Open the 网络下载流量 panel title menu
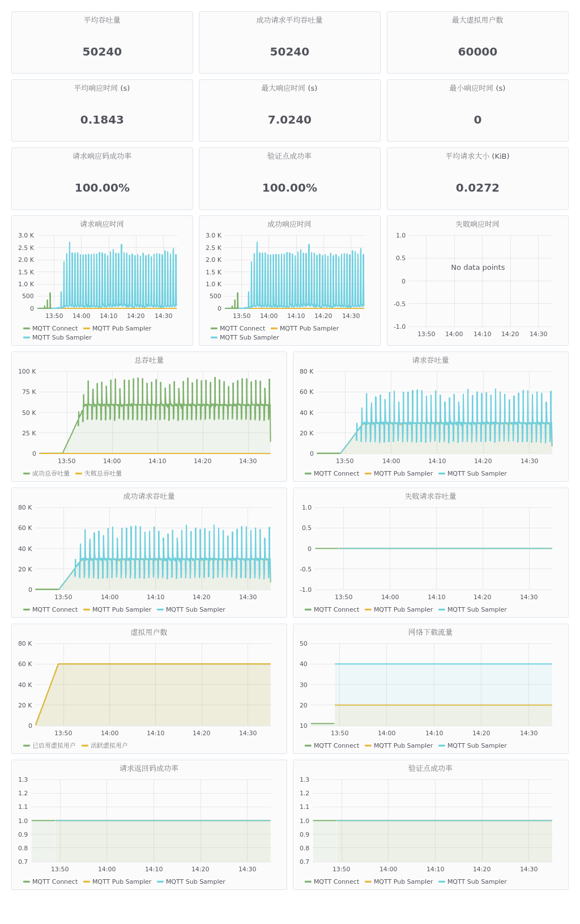Screen dimensions: 580x924 pos(430,632)
